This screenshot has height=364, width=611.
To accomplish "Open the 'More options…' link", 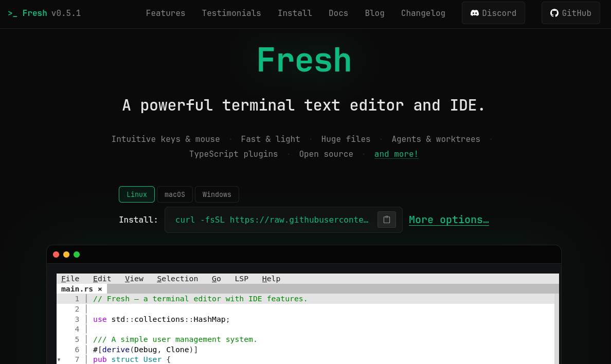I will point(449,220).
